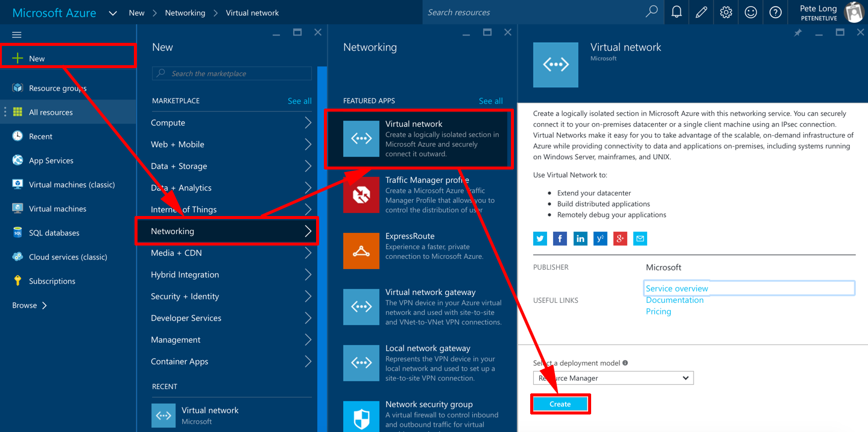The height and width of the screenshot is (432, 868).
Task: Share via email envelope icon
Action: 641,239
